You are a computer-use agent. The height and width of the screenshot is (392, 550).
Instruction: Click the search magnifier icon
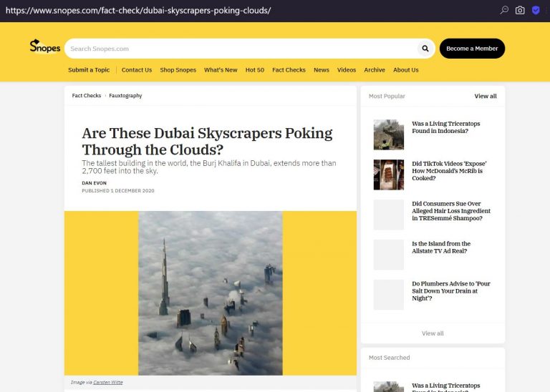tap(425, 49)
